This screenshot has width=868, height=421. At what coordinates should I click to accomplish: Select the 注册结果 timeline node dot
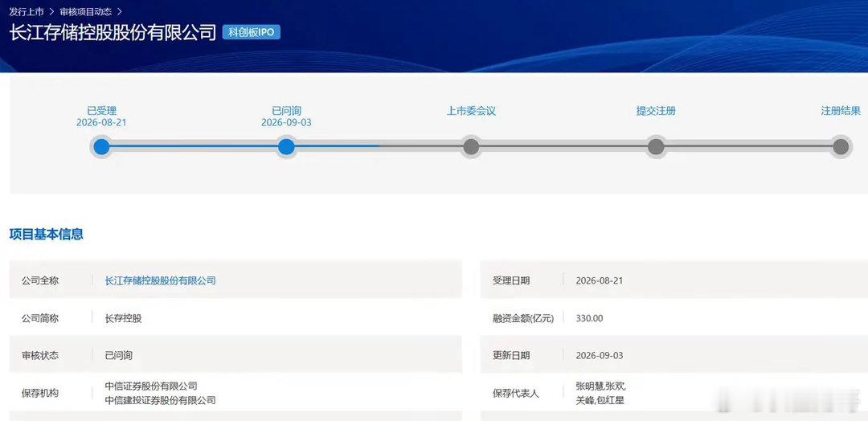click(841, 146)
